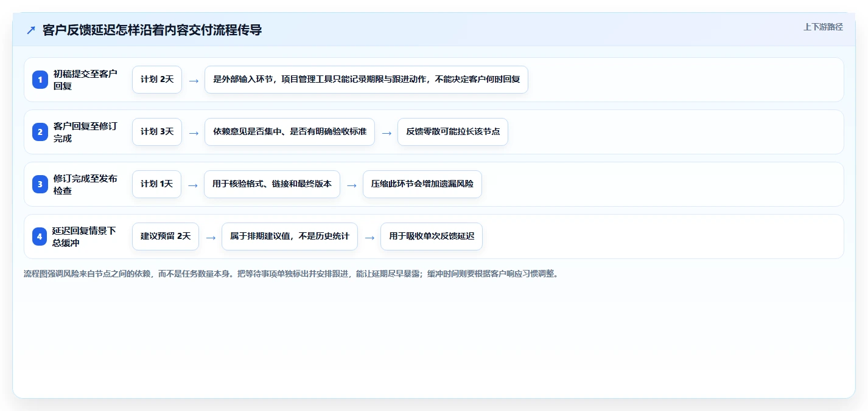
Task: Click the 计划 3天 chip
Action: click(x=157, y=132)
